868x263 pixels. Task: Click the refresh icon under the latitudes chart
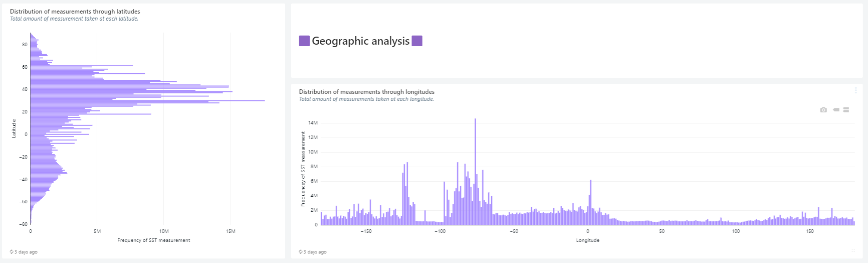coord(12,252)
